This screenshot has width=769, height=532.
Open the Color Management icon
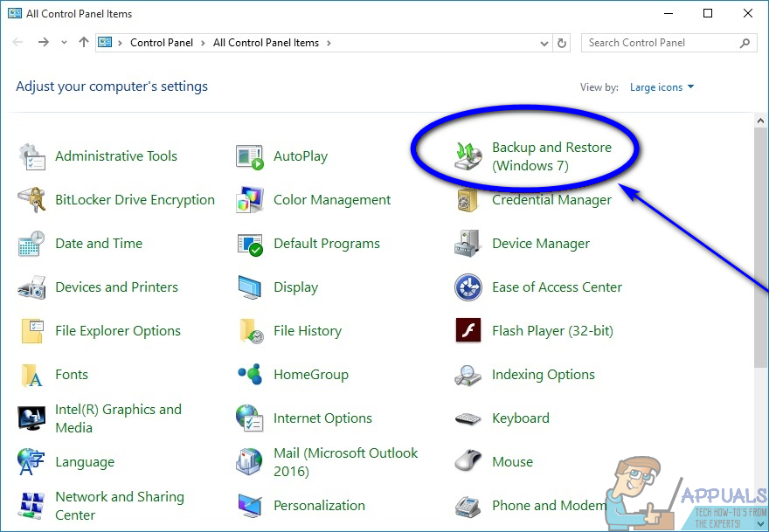click(x=250, y=200)
